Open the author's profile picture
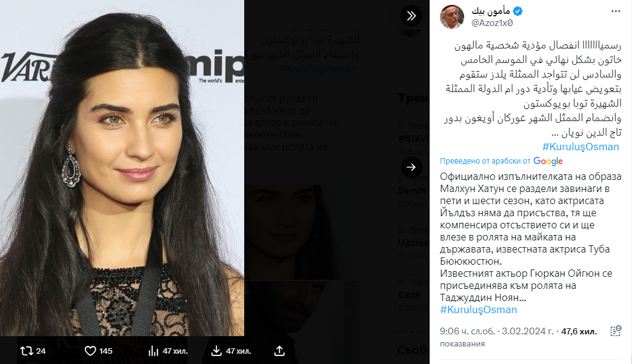The image size is (632, 364). coord(452,17)
